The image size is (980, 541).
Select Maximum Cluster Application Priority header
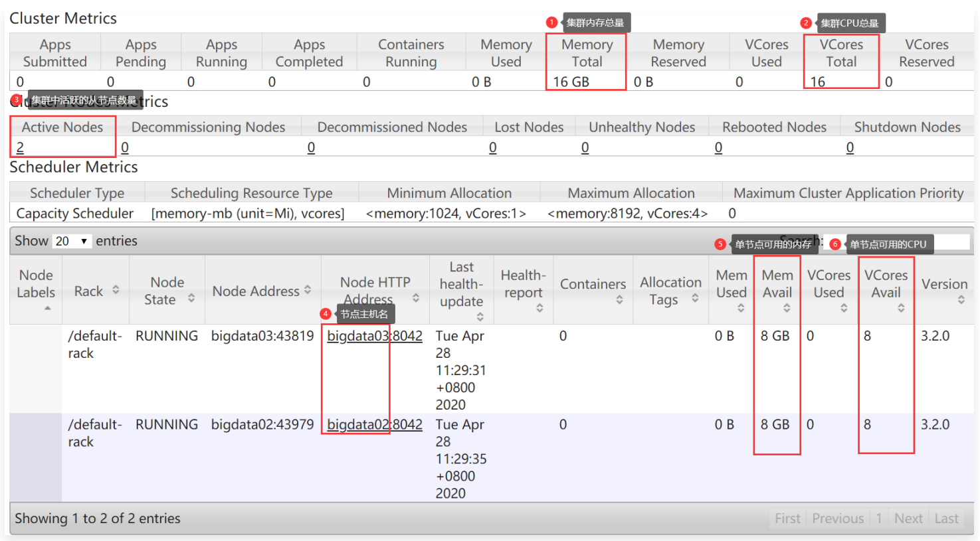[x=848, y=193]
